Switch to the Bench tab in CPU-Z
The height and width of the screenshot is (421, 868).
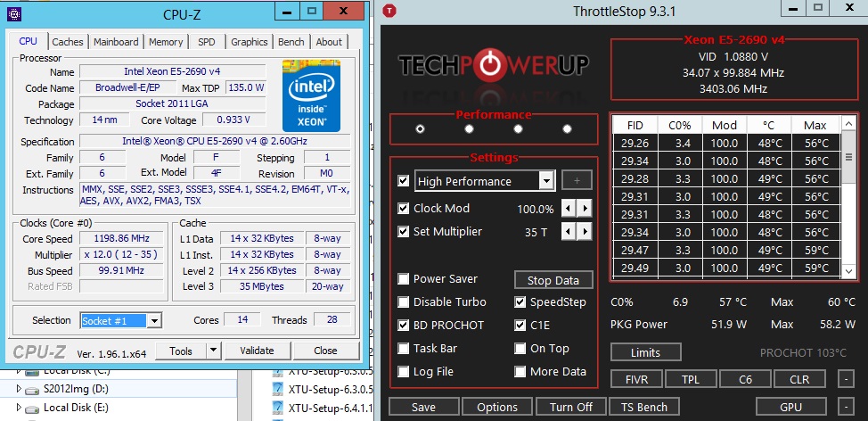(x=291, y=42)
